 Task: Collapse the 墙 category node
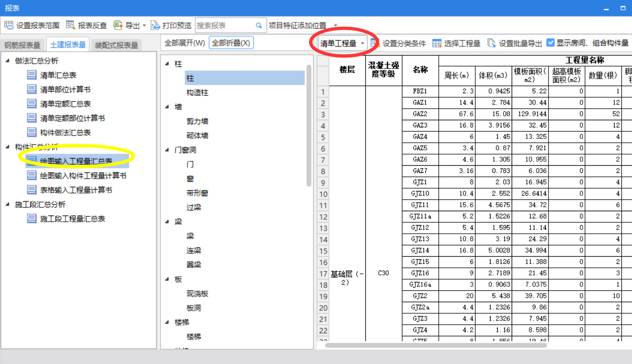pyautogui.click(x=167, y=107)
